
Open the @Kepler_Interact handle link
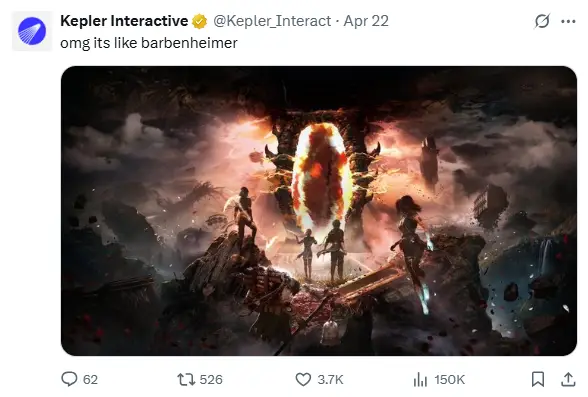[x=272, y=21]
